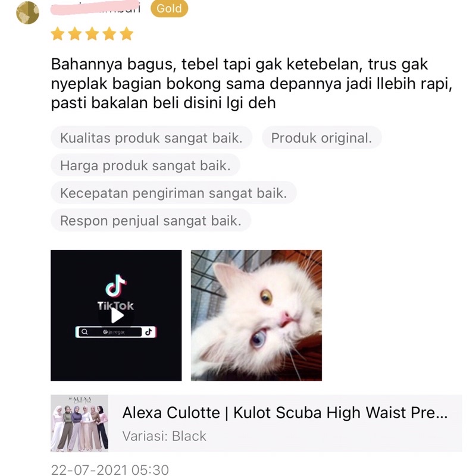This screenshot has height=476, width=476.
Task: Click the review text paragraph
Action: pos(252,83)
